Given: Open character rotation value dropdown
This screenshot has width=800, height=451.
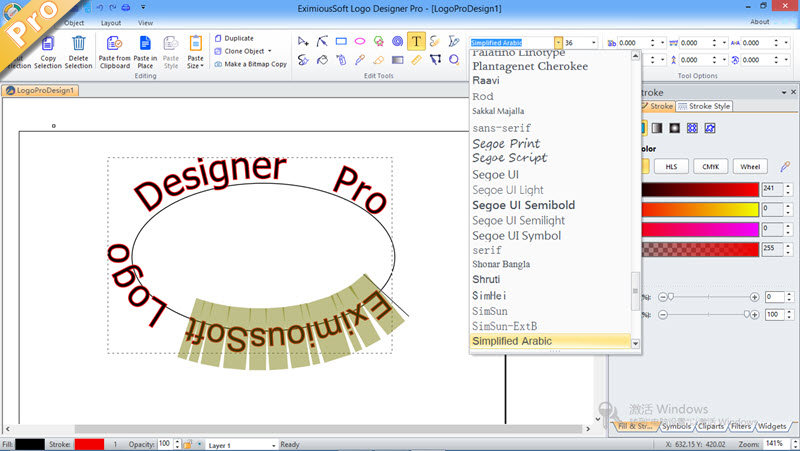Looking at the screenshot, I should pos(786,60).
